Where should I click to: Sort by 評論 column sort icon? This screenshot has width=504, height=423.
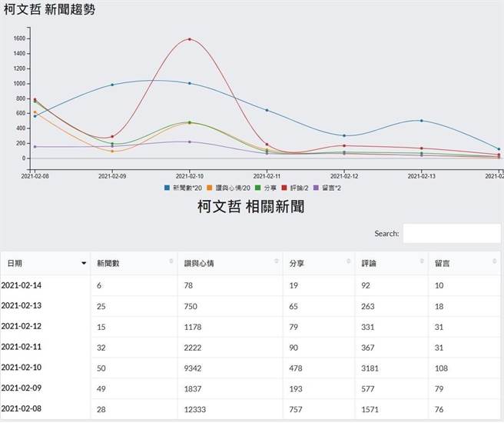422,261
